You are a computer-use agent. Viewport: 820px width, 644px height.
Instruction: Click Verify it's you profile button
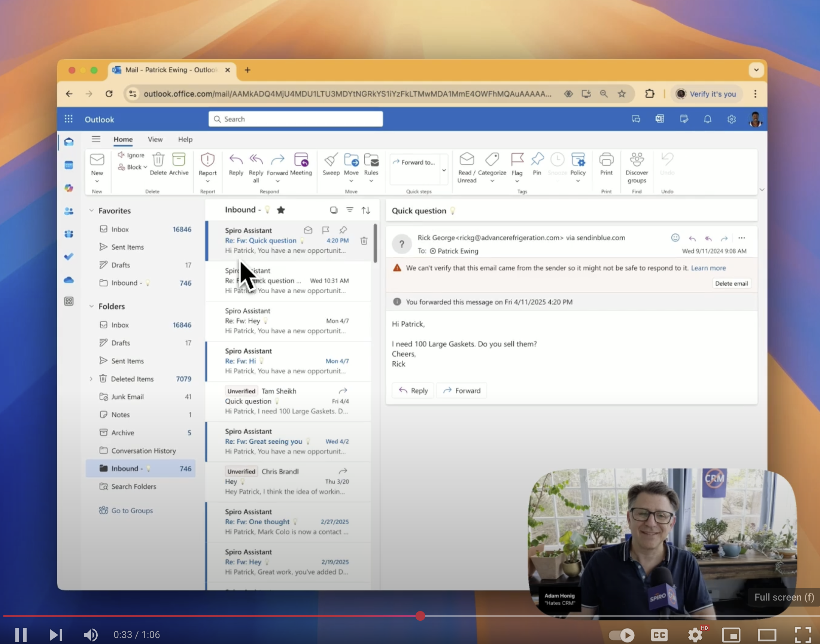pos(706,94)
